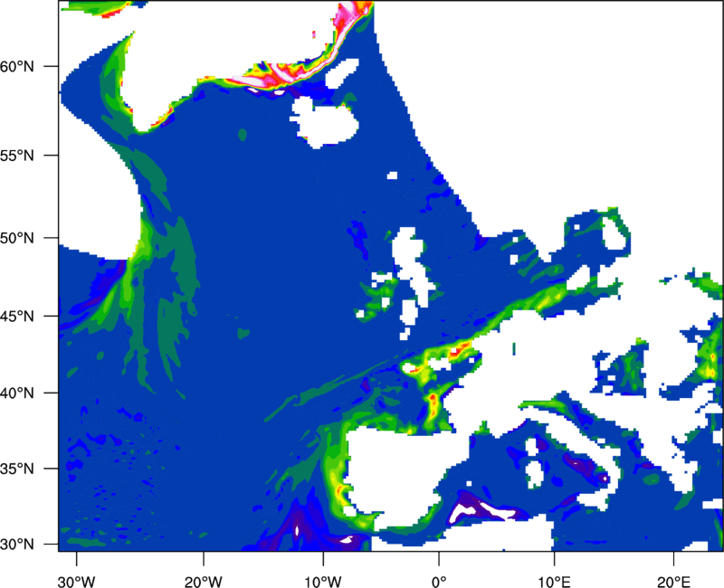Click the 30°W longitude label
Image resolution: width=724 pixels, height=588 pixels.
click(77, 582)
